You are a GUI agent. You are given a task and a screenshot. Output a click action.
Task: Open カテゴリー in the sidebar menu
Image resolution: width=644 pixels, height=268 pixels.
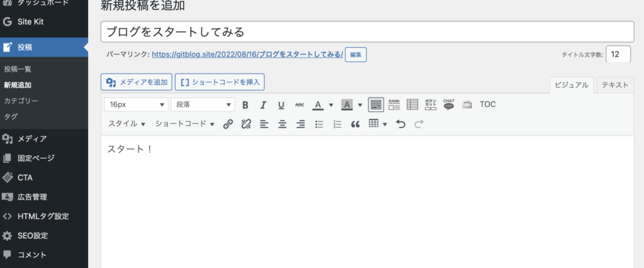click(21, 101)
